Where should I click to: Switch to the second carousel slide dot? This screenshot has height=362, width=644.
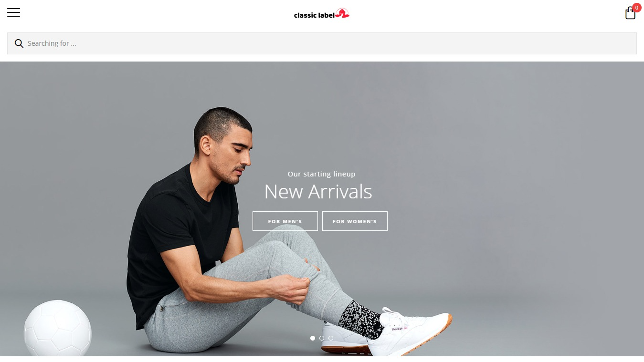322,338
